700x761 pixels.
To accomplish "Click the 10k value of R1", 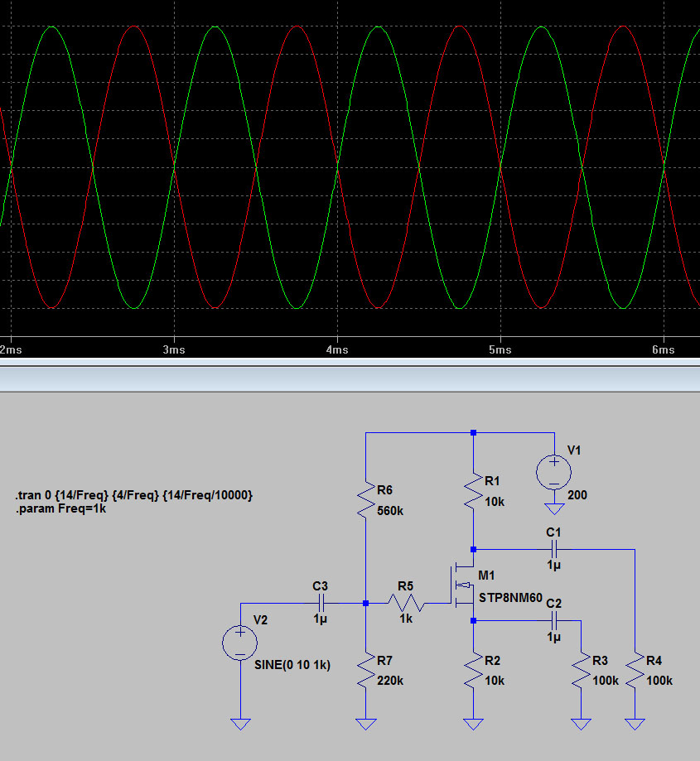I will pos(495,502).
